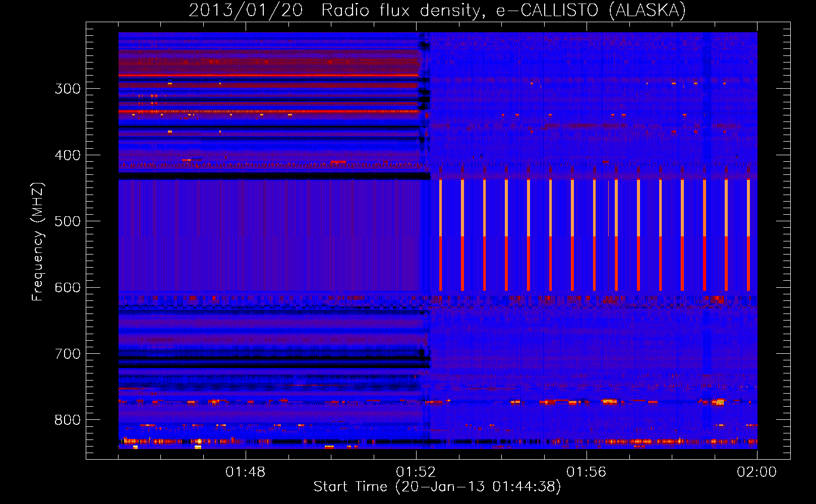
Task: Click the 700 frequency tick label
Action: click(68, 354)
